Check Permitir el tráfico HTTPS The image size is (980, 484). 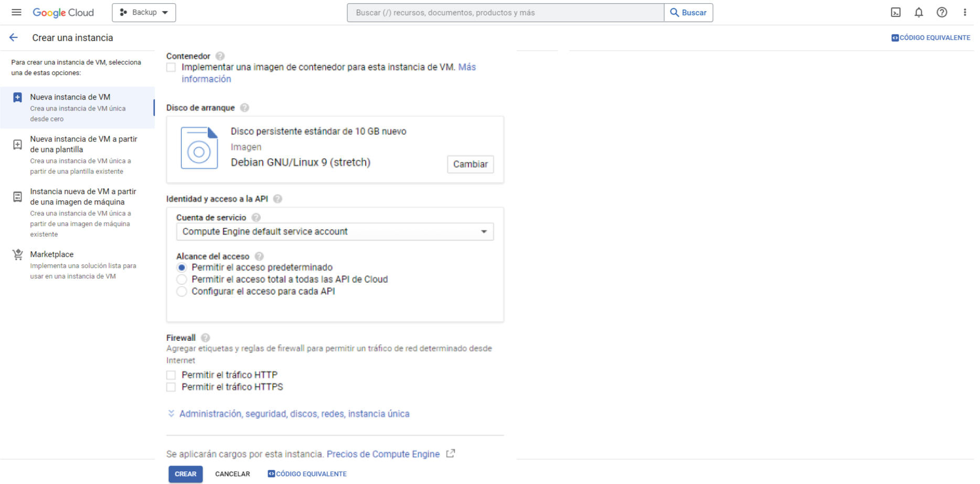[171, 387]
